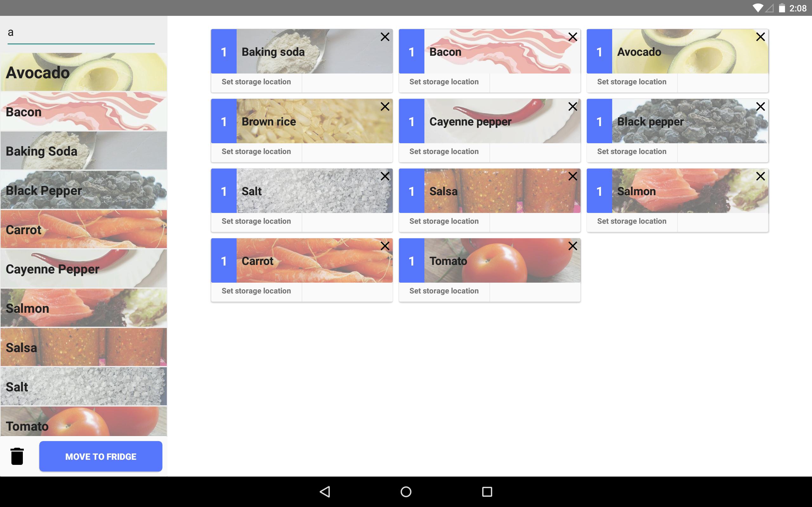This screenshot has height=507, width=812.
Task: Remove Bacon card with X icon
Action: pyautogui.click(x=573, y=37)
